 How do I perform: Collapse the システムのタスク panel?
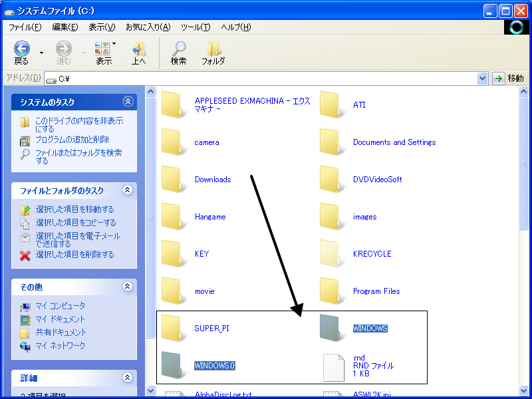tap(128, 102)
